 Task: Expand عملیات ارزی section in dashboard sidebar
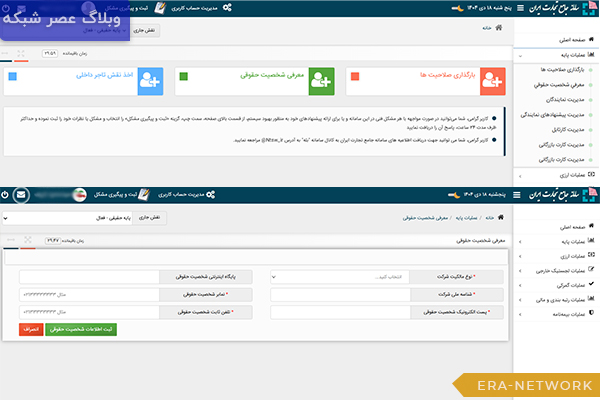coord(520,176)
